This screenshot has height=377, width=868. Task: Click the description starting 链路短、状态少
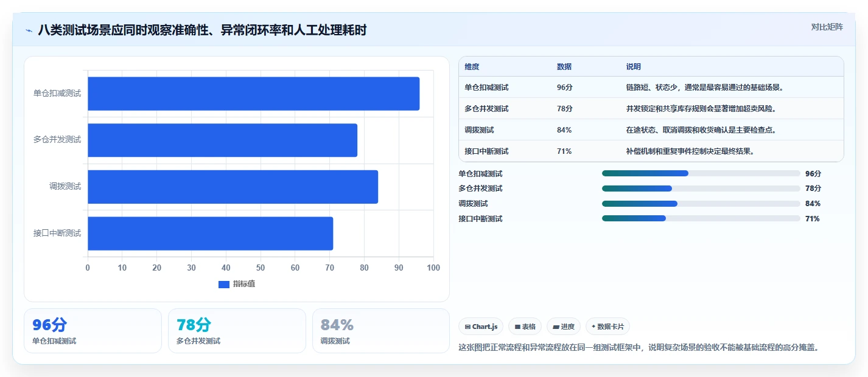click(705, 88)
